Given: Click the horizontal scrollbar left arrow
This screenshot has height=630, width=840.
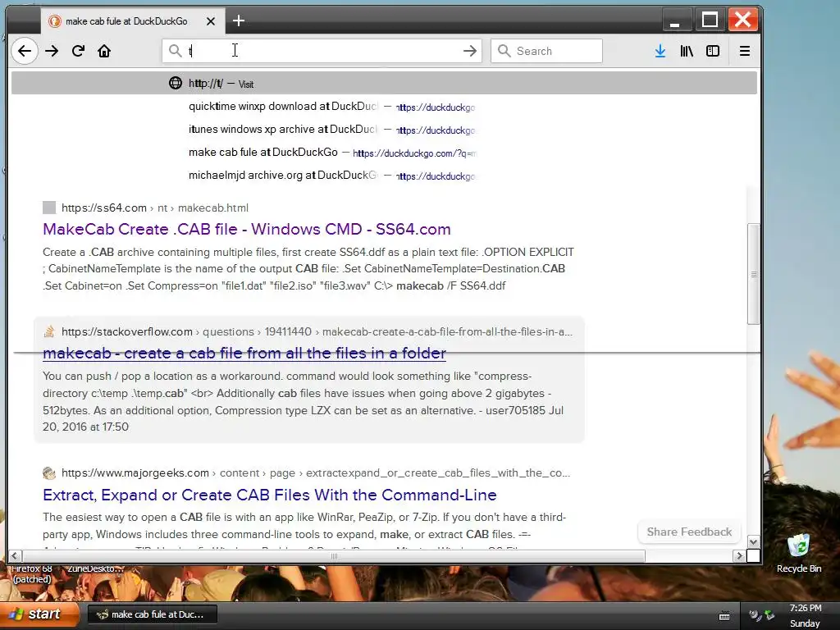Looking at the screenshot, I should (x=15, y=556).
